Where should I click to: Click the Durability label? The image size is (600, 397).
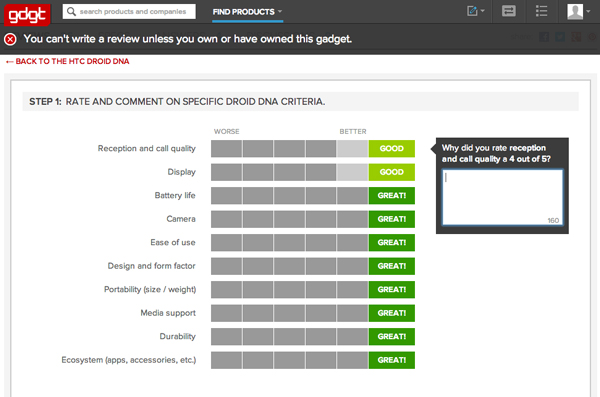pos(178,337)
